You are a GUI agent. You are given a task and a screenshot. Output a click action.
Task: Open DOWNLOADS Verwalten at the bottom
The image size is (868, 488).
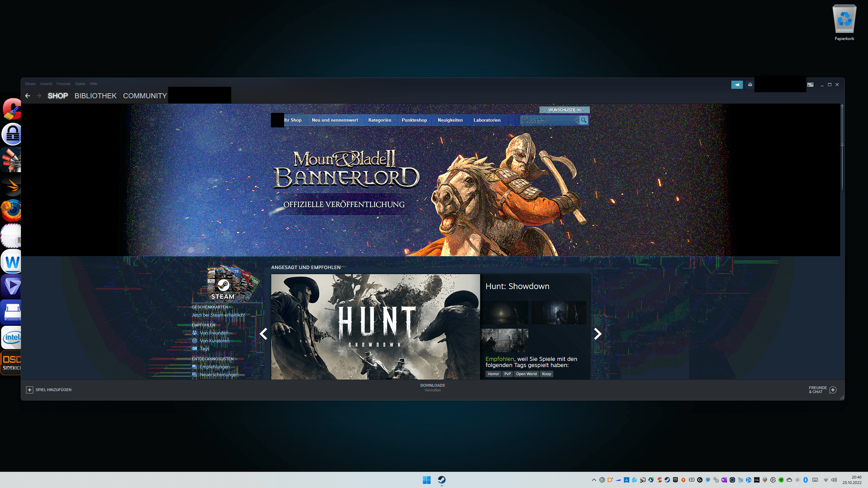coord(433,388)
